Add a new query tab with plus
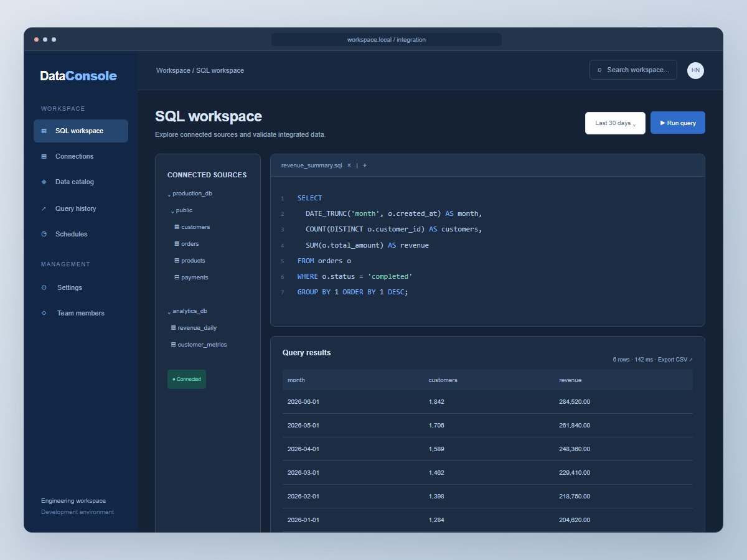Viewport: 747px width, 560px height. point(365,166)
